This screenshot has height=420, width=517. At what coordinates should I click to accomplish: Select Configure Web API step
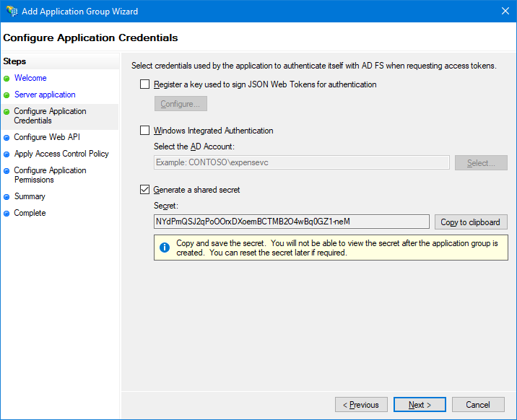click(x=47, y=137)
